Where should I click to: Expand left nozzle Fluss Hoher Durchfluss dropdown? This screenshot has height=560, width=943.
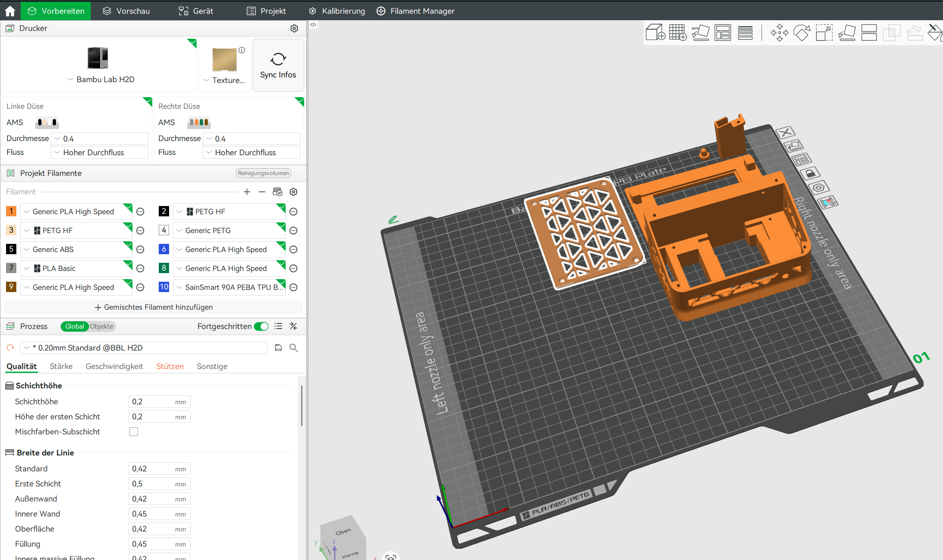tap(100, 152)
